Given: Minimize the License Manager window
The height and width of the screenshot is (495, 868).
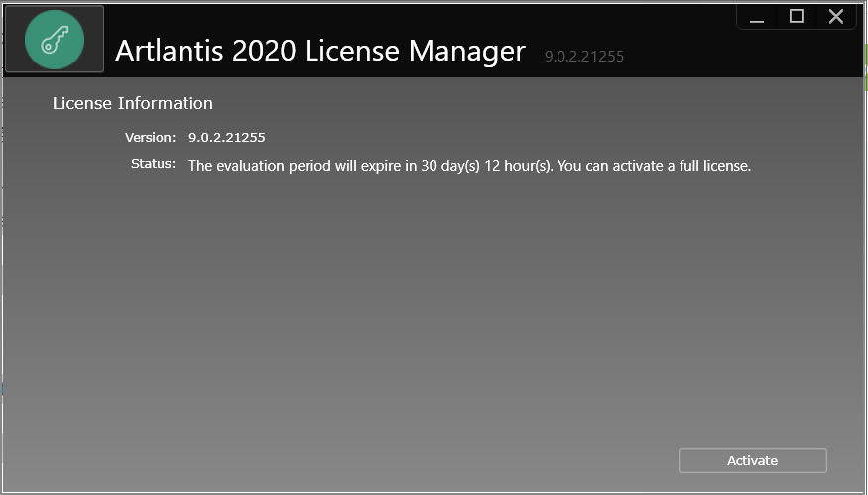Looking at the screenshot, I should tap(757, 17).
